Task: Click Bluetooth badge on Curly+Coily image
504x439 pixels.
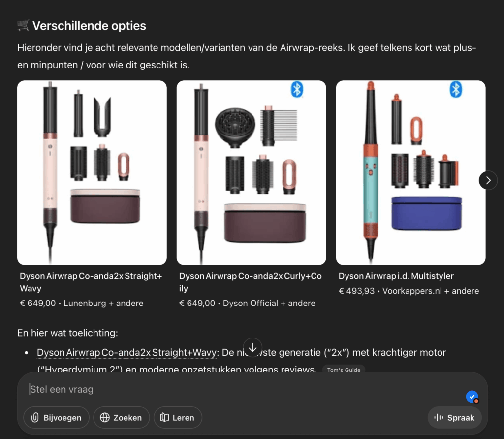Action: [297, 90]
